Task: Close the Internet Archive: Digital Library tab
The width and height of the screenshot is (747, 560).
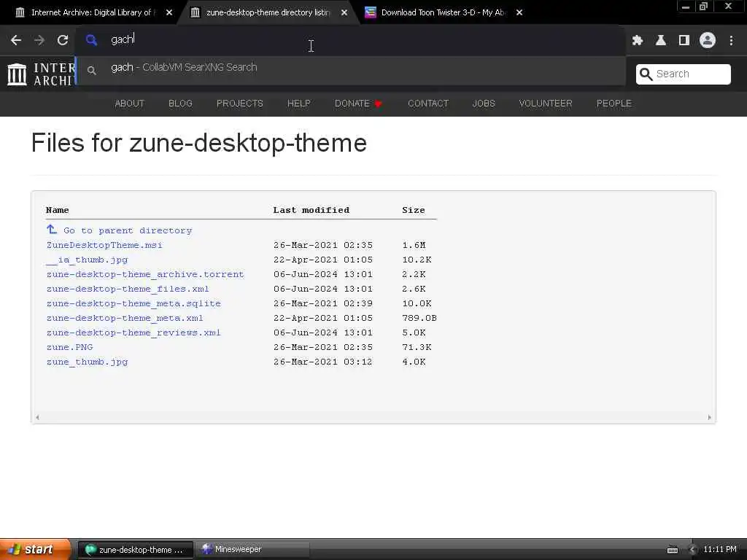Action: (169, 12)
